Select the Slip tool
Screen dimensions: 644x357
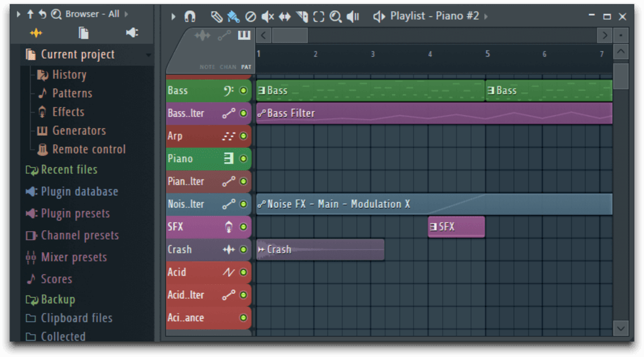[x=285, y=16]
